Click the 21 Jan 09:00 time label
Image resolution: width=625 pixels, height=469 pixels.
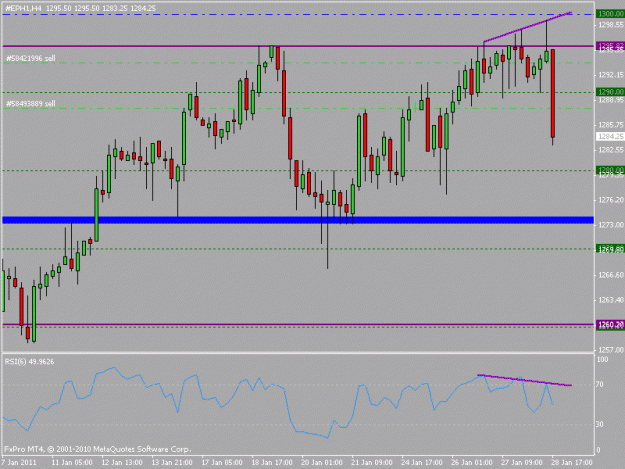point(371,463)
